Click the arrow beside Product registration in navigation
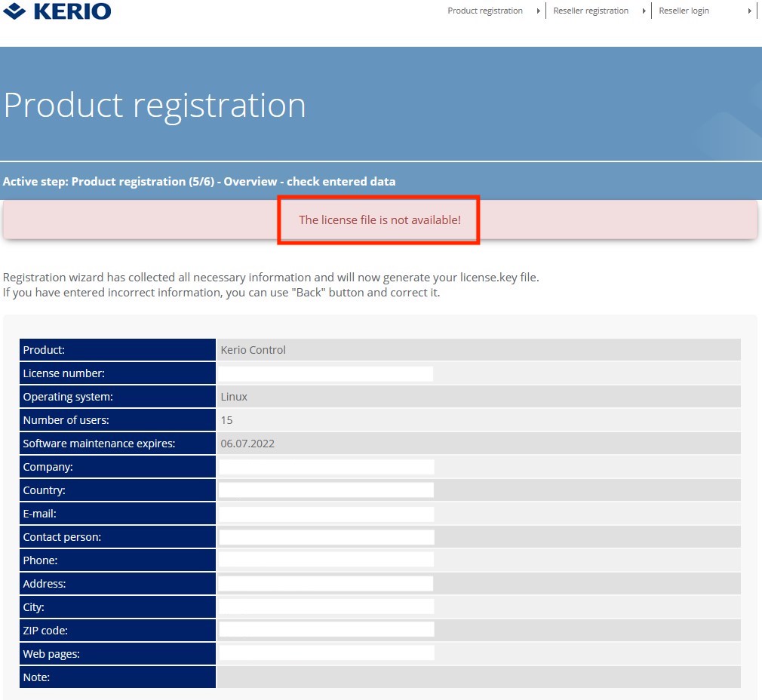 pos(538,11)
